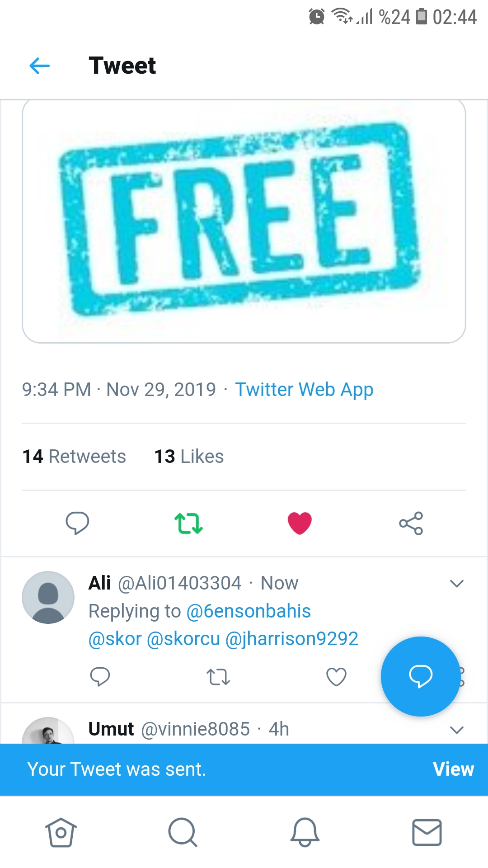
Task: Open the FREE stamp image
Action: pos(244,222)
